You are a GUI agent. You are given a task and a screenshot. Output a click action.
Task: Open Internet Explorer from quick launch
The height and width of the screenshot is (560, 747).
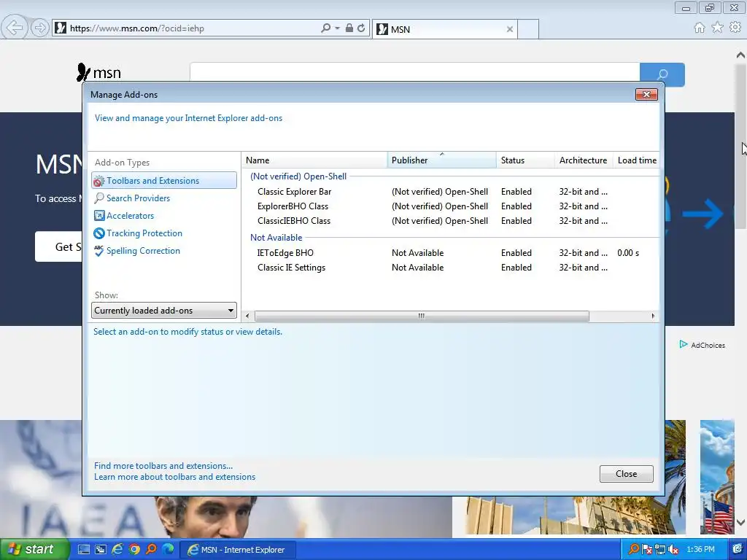click(117, 549)
